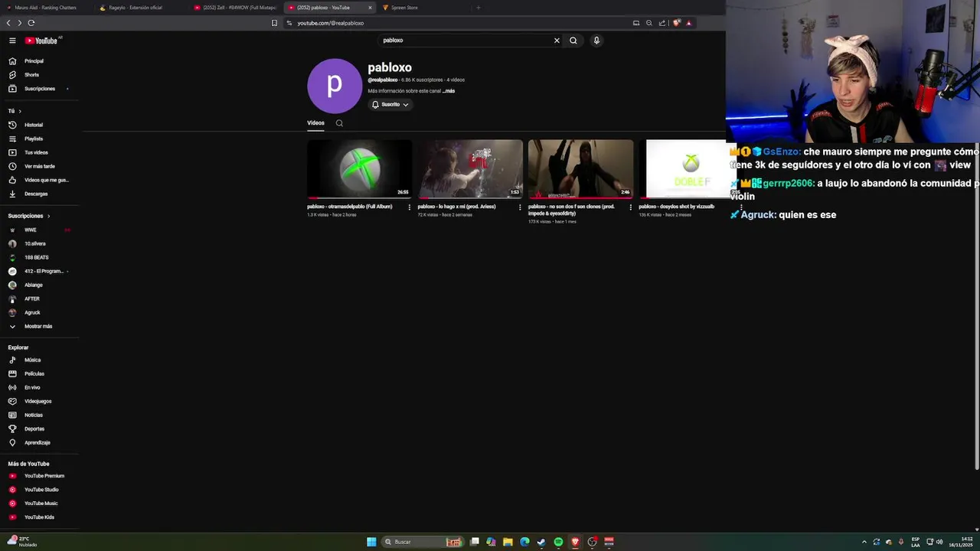The width and height of the screenshot is (980, 551).
Task: Select the Videos channel tab
Action: 315,123
